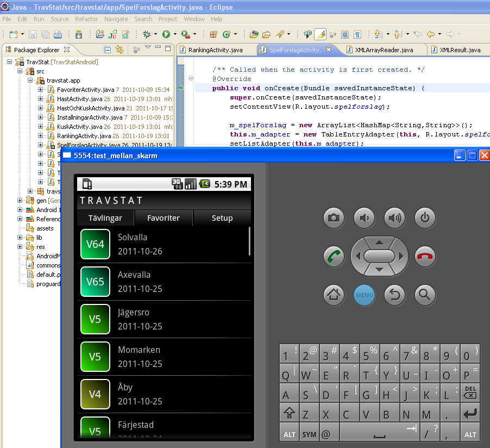This screenshot has width=490, height=448.
Task: Select the Åby V4 race entry
Action: pos(164,395)
